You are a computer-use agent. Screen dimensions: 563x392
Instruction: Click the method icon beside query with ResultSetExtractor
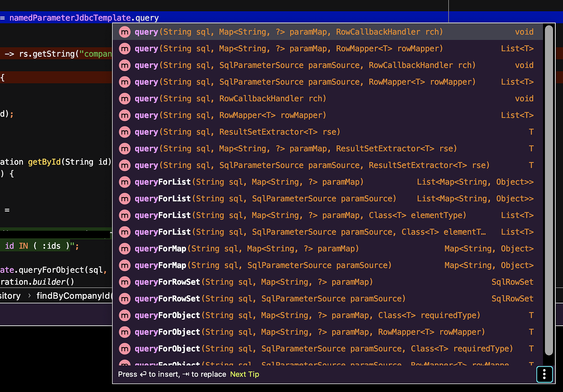click(x=125, y=131)
